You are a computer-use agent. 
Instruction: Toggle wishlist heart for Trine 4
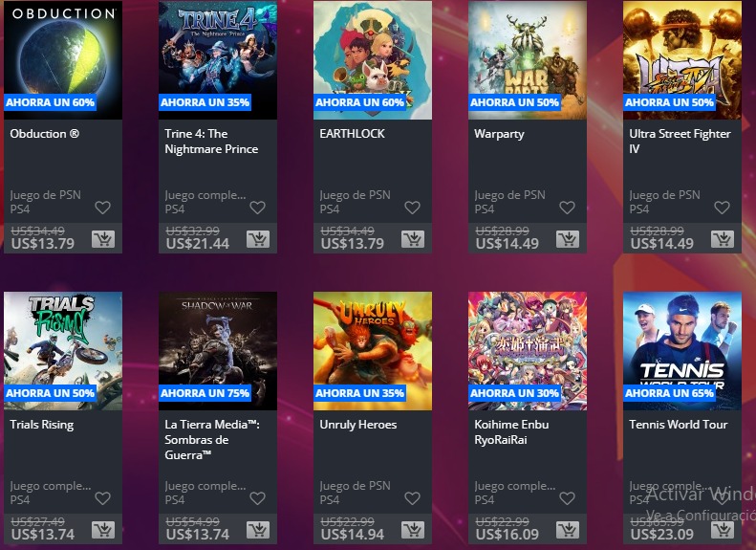(x=257, y=208)
